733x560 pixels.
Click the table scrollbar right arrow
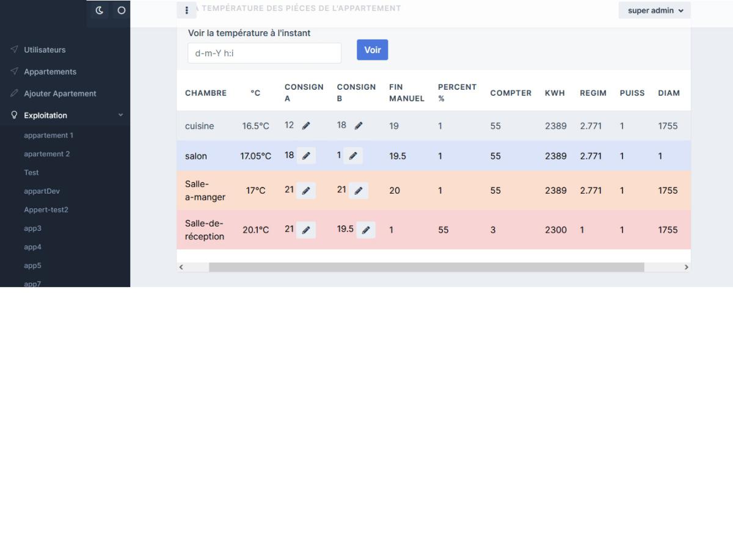point(686,267)
